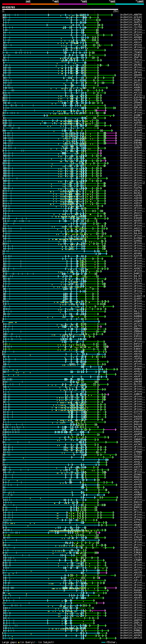Select hit label UniRef100_Q1ZXQ2
Viewport: 146px width, 644px height.
point(131,628)
